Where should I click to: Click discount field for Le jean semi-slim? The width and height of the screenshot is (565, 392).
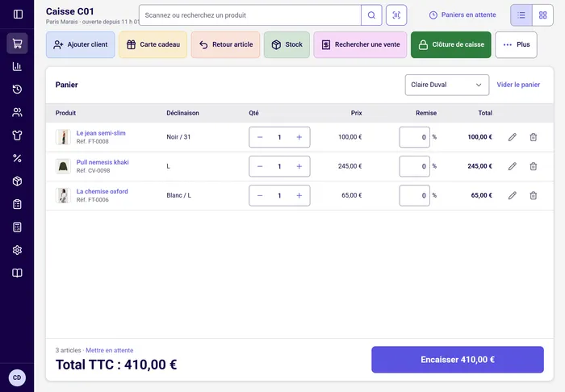click(x=414, y=137)
